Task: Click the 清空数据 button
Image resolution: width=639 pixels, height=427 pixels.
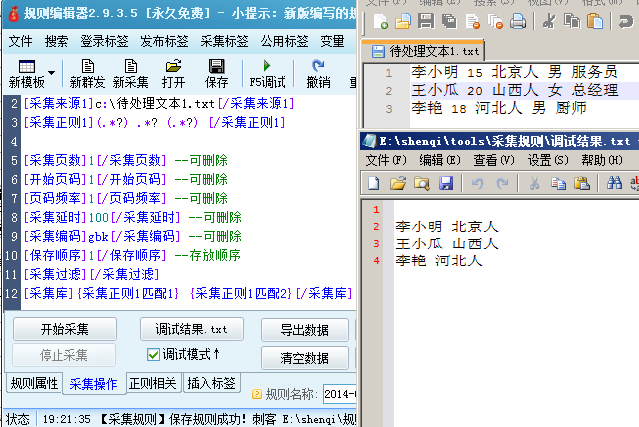Action: click(x=305, y=358)
